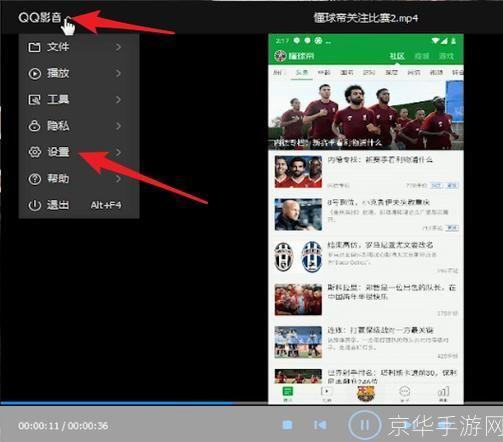
Task: Jump to the previous video
Action: point(320,425)
